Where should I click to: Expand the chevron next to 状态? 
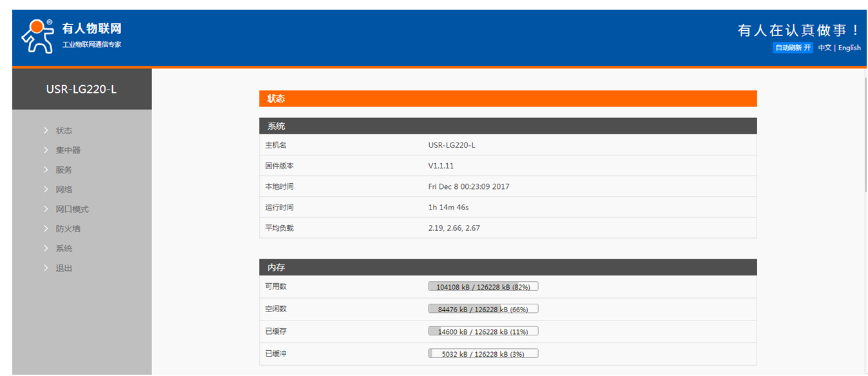click(x=46, y=130)
